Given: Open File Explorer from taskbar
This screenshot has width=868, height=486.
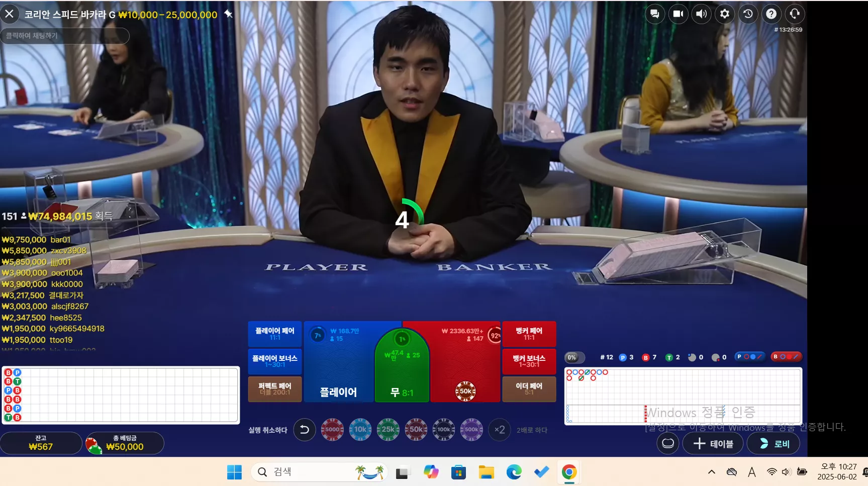Looking at the screenshot, I should 486,472.
